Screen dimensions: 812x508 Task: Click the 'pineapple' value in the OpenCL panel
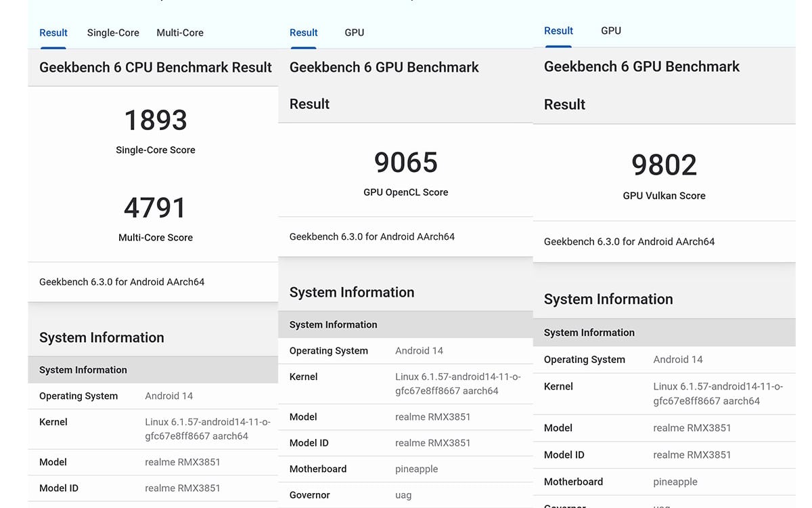click(417, 469)
